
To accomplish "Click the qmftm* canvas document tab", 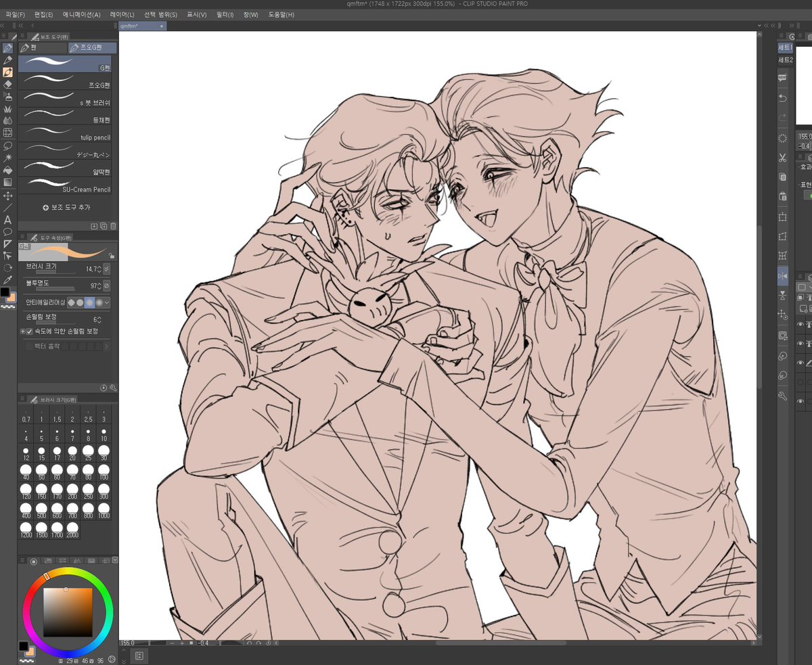I will [142, 26].
